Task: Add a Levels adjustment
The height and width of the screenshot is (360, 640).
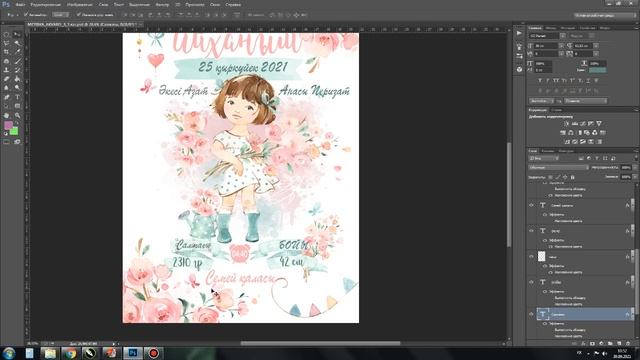Action: tap(575, 123)
